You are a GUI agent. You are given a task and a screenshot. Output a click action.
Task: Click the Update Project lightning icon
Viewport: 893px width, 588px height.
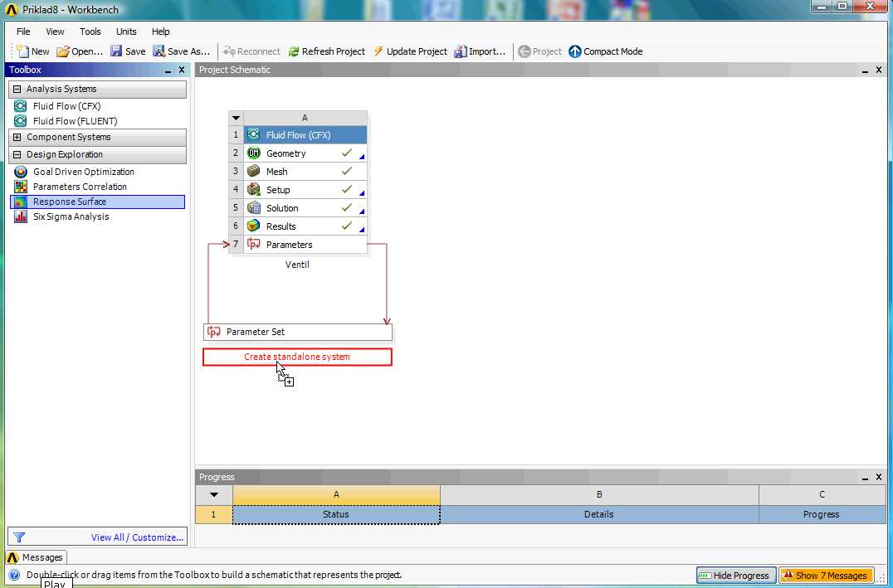click(x=378, y=51)
